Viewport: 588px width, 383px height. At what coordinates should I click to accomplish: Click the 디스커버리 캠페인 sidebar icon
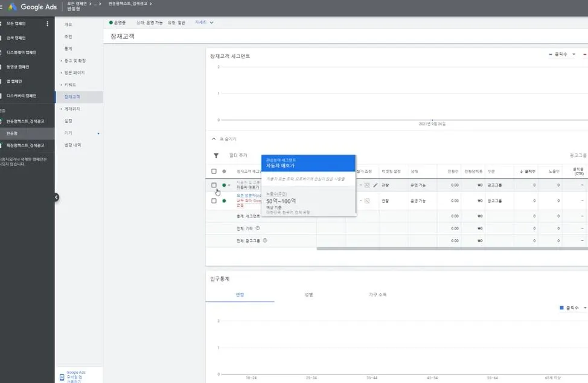pos(1,95)
